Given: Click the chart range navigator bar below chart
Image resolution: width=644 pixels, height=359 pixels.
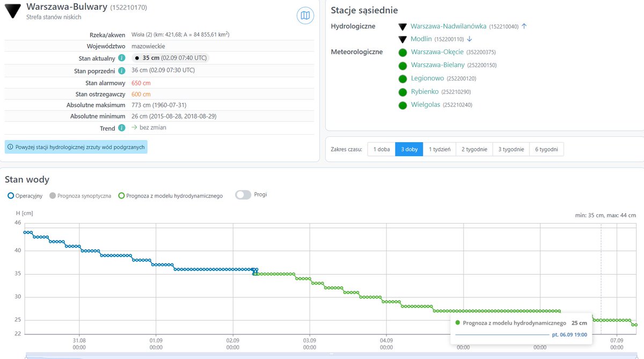Looking at the screenshot, I should (331, 355).
